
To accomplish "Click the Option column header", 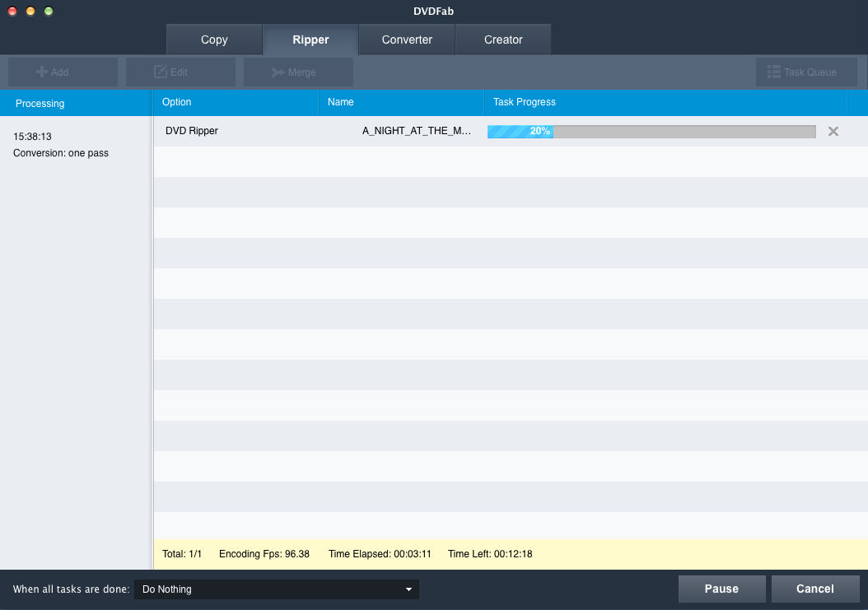I will 236,102.
